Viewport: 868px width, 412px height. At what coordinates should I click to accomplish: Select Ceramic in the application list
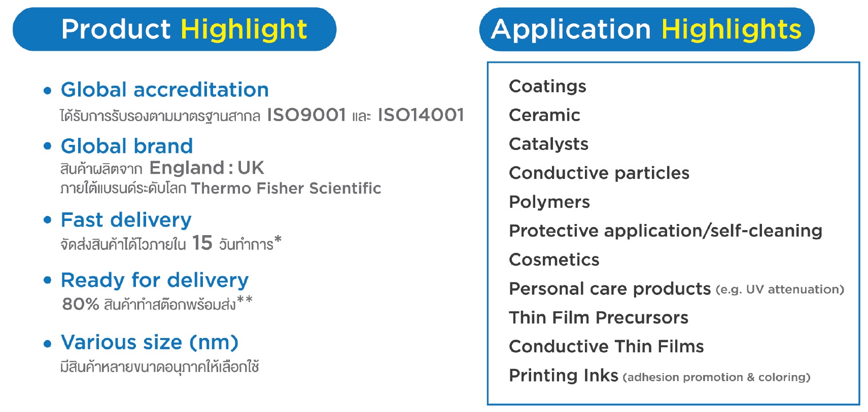[544, 115]
